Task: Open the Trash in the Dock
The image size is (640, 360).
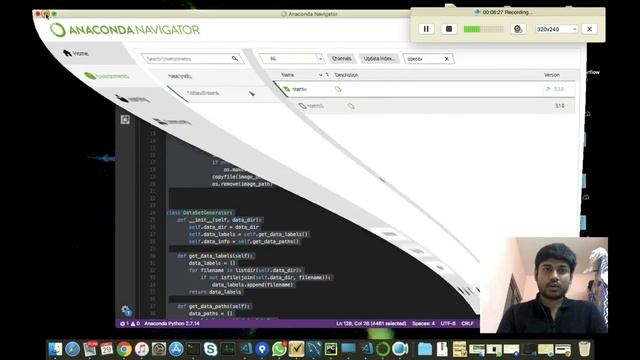Action: point(584,349)
